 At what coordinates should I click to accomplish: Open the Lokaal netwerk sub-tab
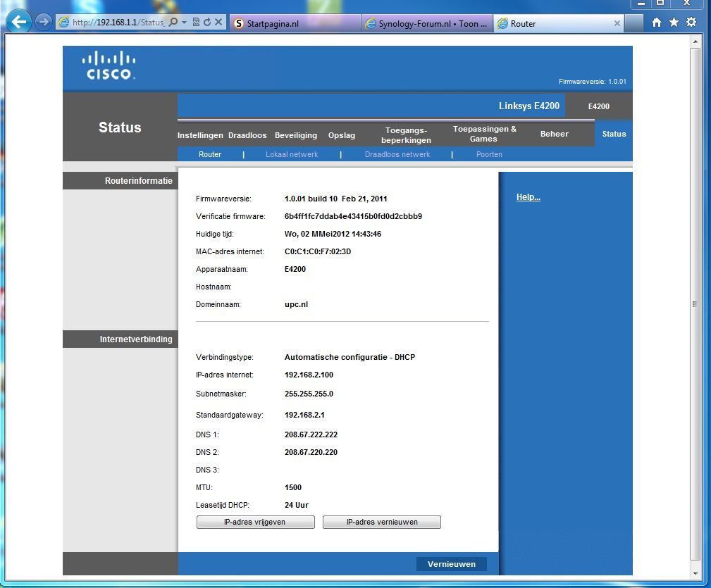292,154
